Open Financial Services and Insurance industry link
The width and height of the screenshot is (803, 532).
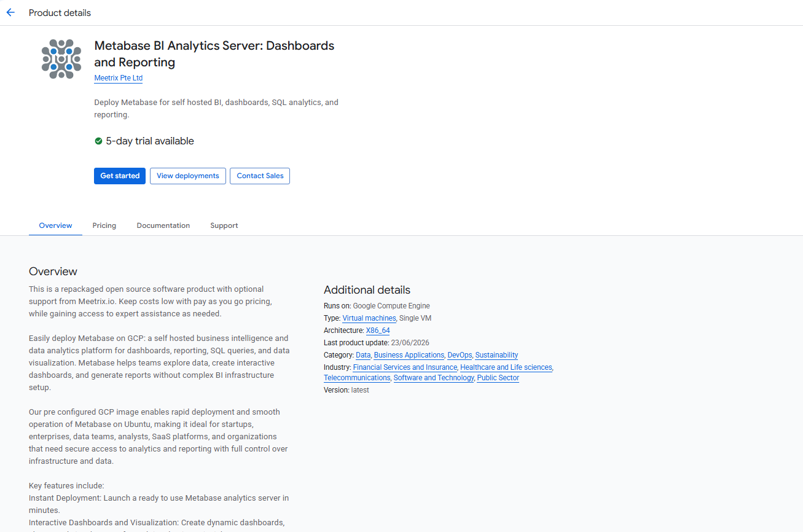pos(405,367)
